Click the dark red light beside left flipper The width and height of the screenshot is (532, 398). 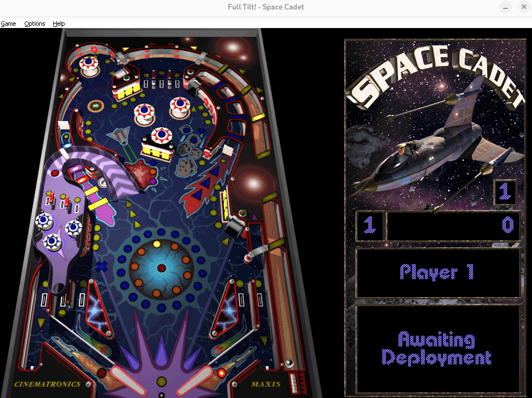102,373
